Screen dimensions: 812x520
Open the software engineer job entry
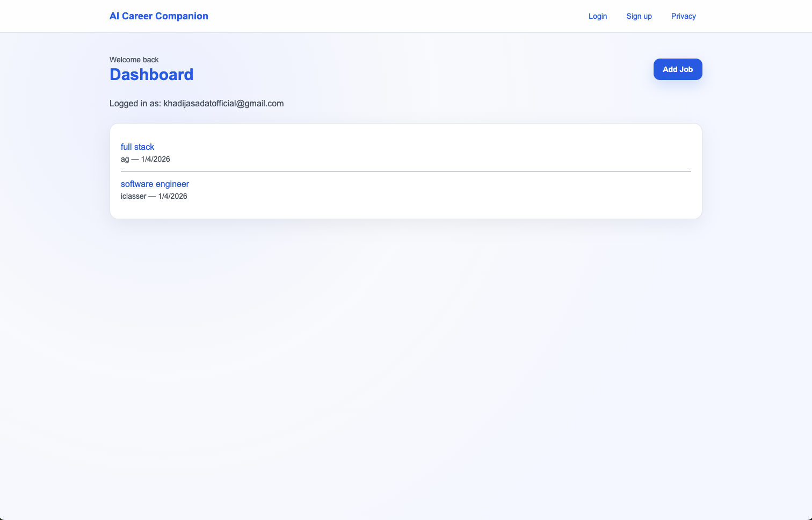point(155,184)
